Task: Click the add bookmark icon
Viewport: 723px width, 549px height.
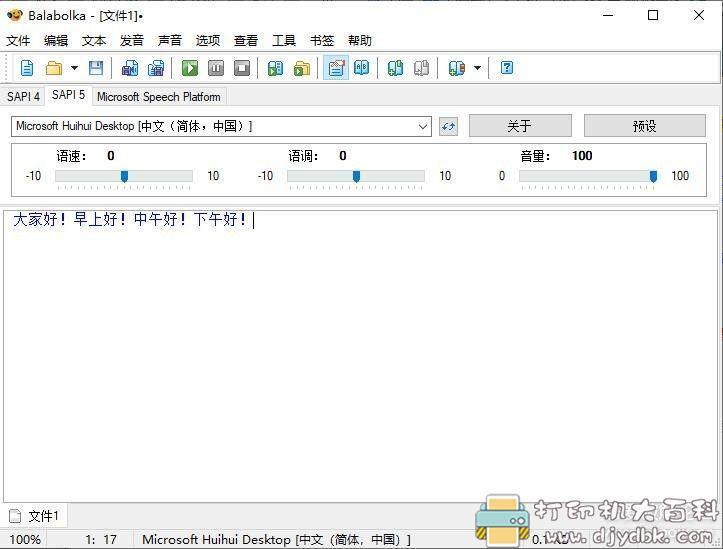Action: [x=395, y=68]
